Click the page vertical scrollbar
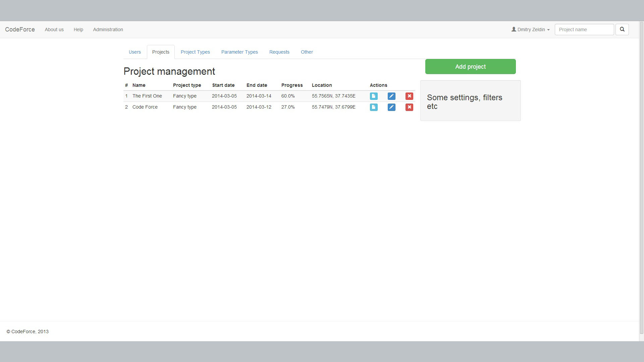Viewport: 644px width, 362px height. (641, 178)
